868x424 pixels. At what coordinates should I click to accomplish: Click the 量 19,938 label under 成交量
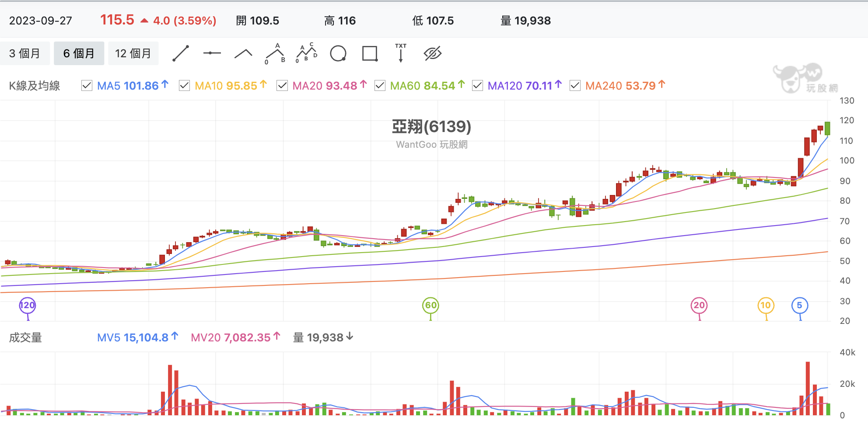(x=323, y=337)
